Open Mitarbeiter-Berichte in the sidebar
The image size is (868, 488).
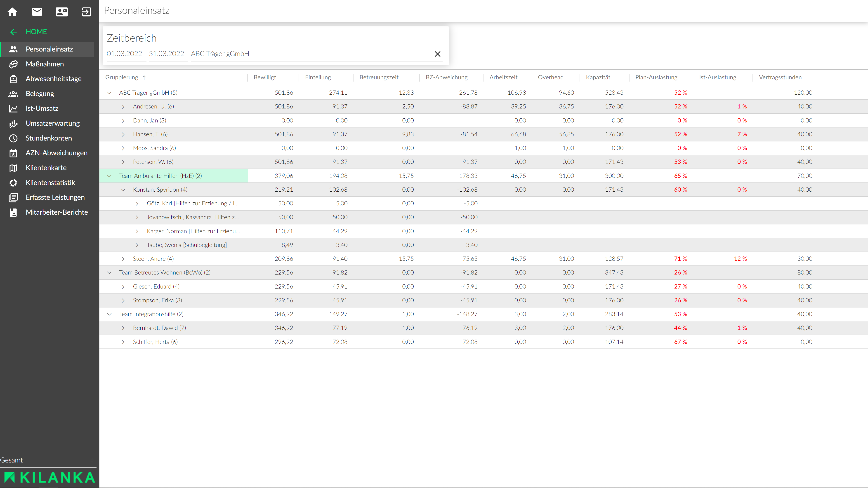[x=57, y=212]
